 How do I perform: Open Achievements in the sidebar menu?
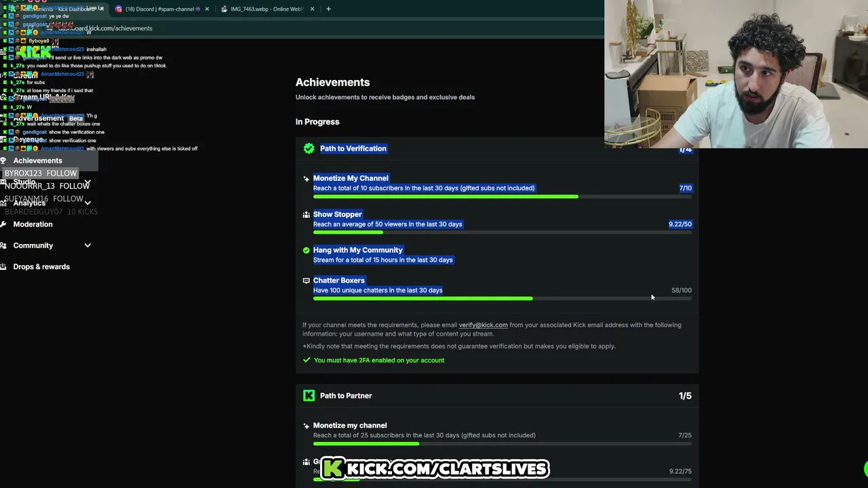[49, 161]
